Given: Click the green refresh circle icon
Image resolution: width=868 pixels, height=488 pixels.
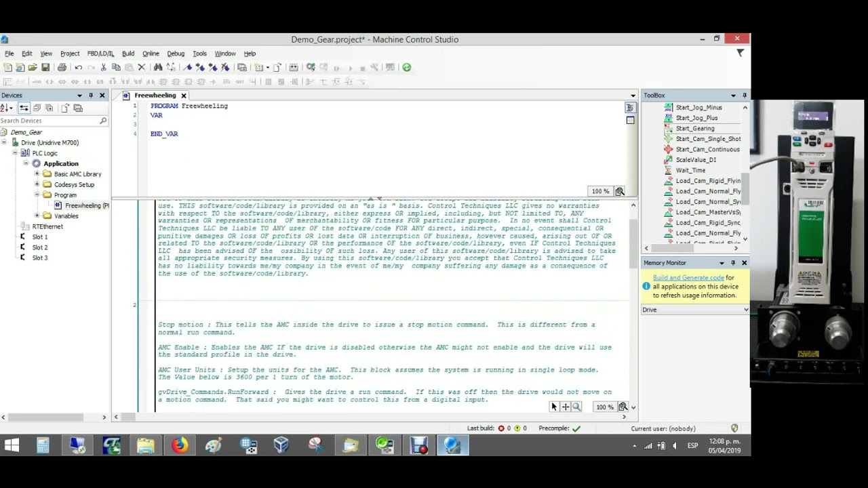Looking at the screenshot, I should (x=406, y=67).
